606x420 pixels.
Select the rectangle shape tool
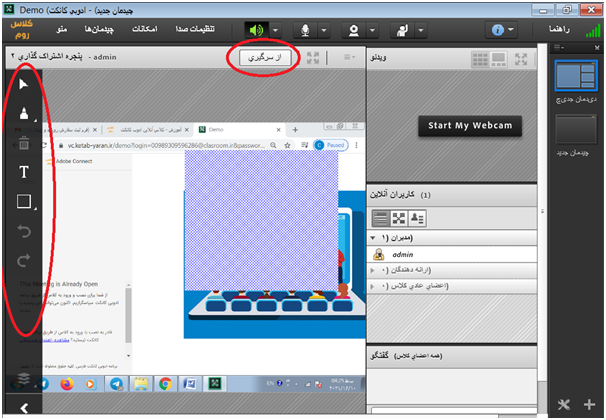coord(24,201)
